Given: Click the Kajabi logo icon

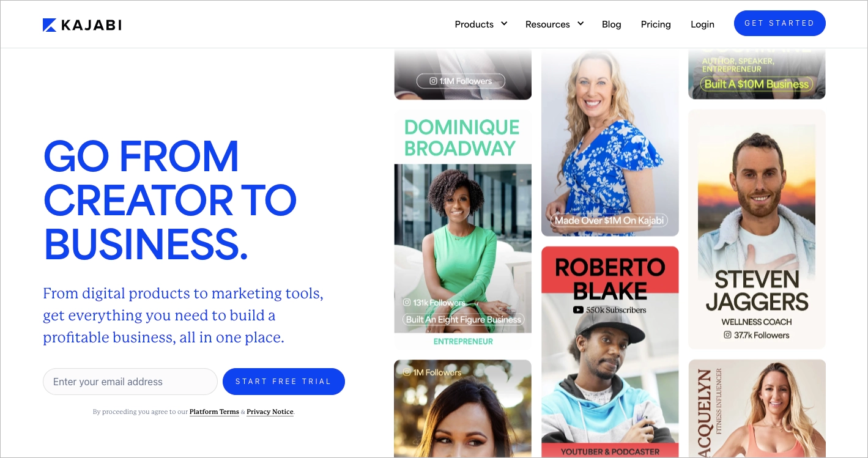Looking at the screenshot, I should click(x=50, y=24).
